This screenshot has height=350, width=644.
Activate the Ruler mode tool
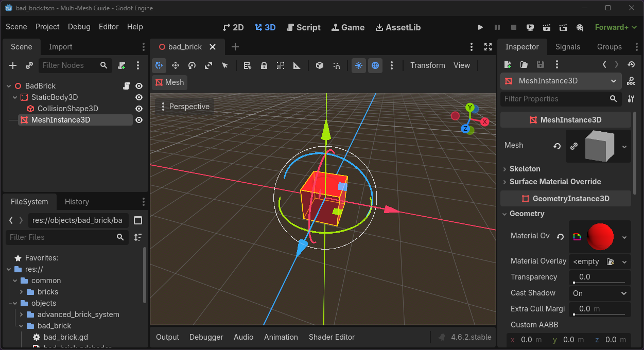click(x=297, y=65)
